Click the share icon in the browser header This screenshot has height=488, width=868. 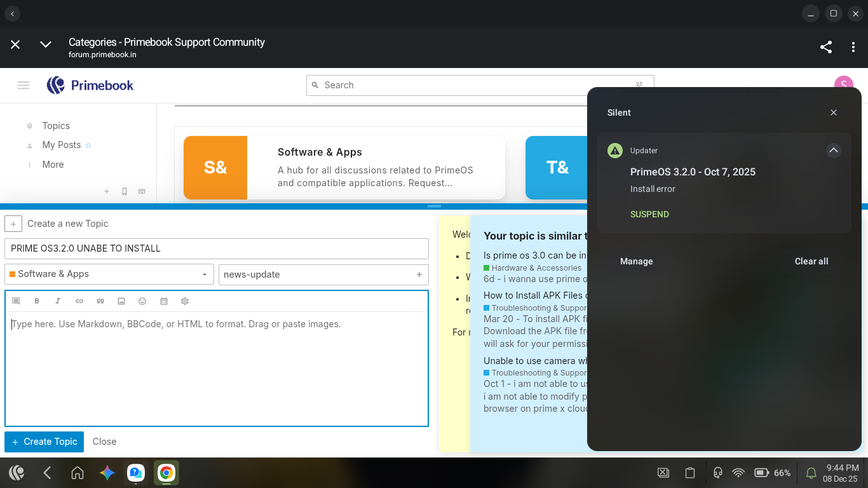coord(825,47)
